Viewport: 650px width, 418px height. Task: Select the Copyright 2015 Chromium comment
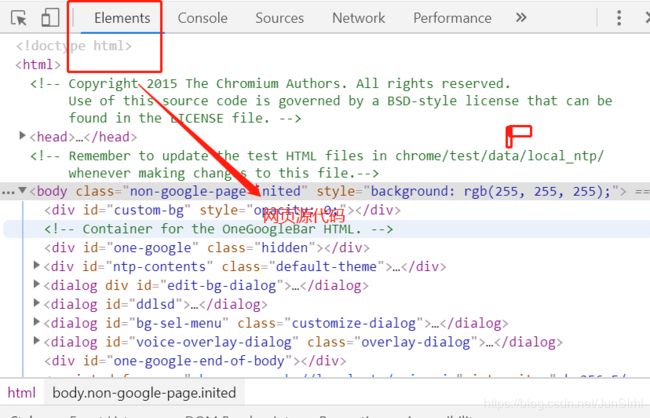(321, 101)
